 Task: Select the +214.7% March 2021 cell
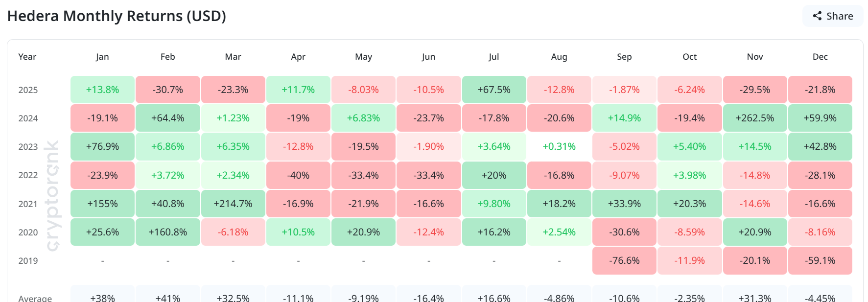click(233, 204)
